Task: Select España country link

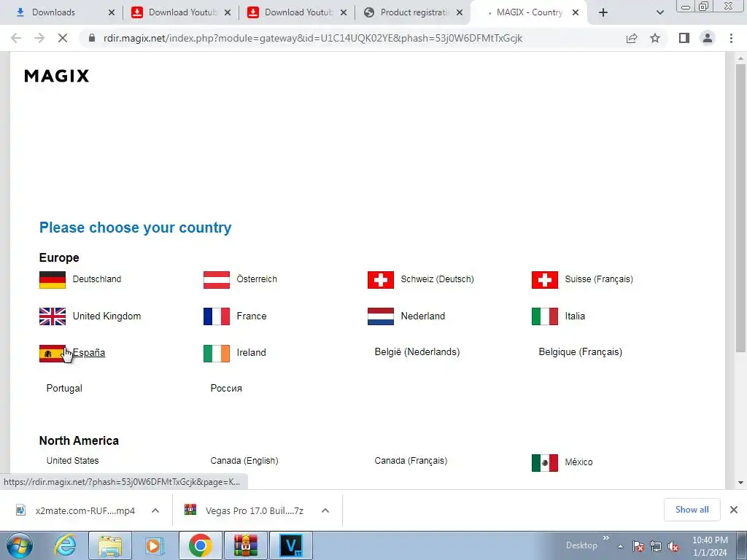Action: (88, 353)
